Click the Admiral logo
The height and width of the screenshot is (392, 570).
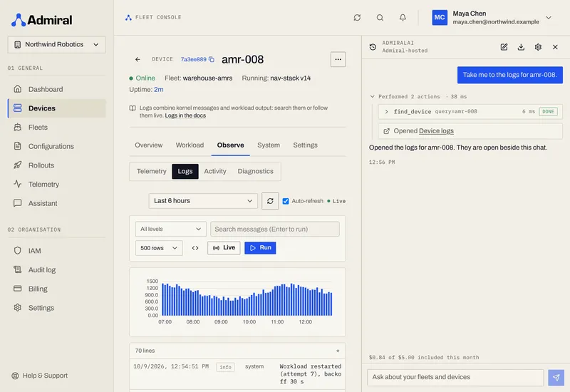[x=41, y=20]
